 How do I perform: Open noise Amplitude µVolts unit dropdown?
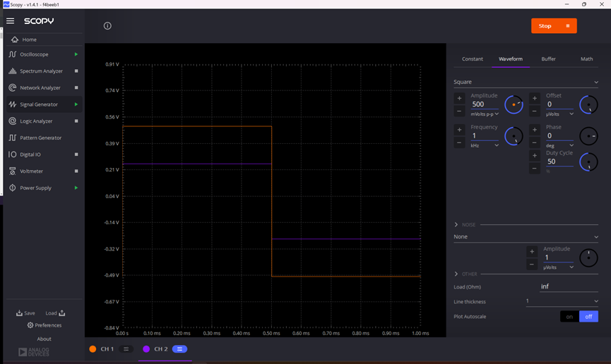559,268
